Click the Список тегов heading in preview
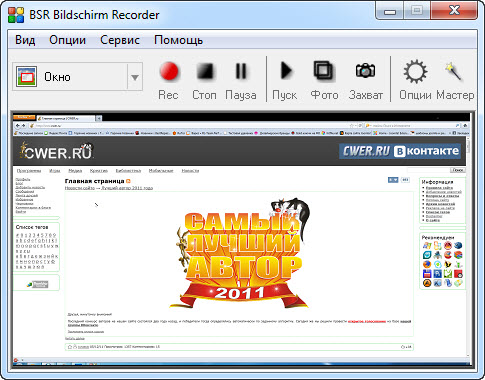This screenshot has height=380, width=485. tap(32, 227)
